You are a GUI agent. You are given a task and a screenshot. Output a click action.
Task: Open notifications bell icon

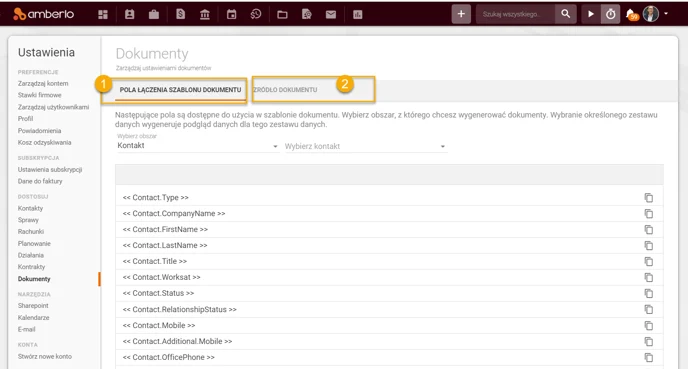click(631, 14)
